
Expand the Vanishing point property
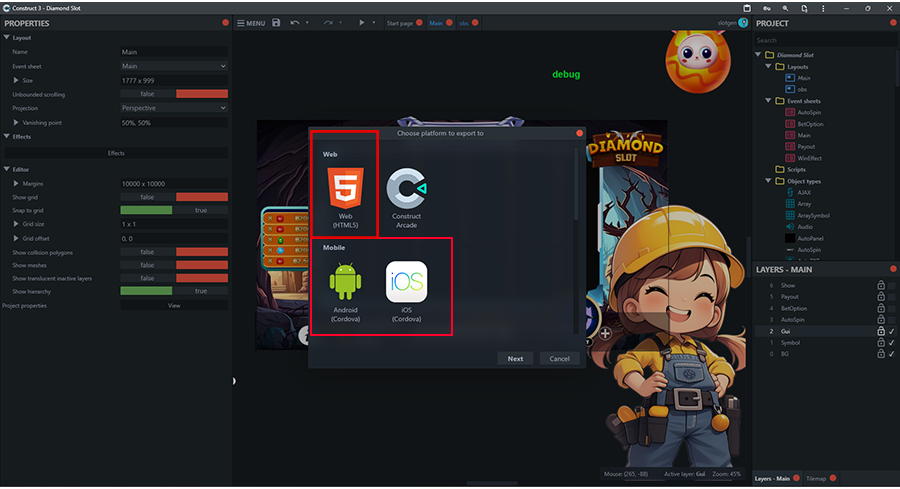tap(16, 122)
